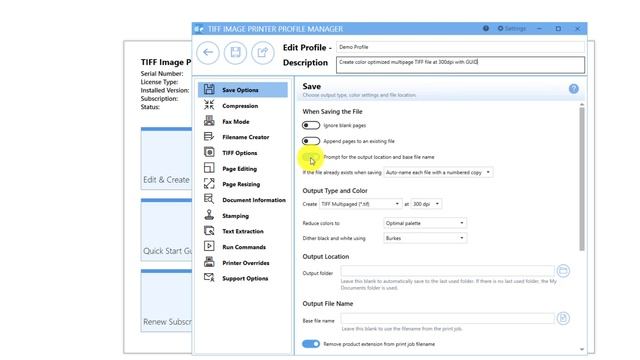Open the 300 dpi resolution dropdown

426,204
